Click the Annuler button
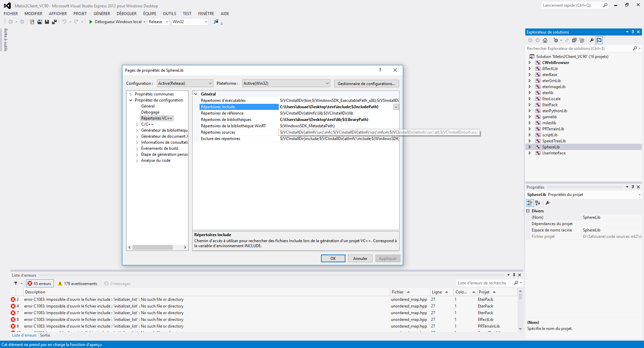Viewport: 644px width, 348px height. (360, 259)
